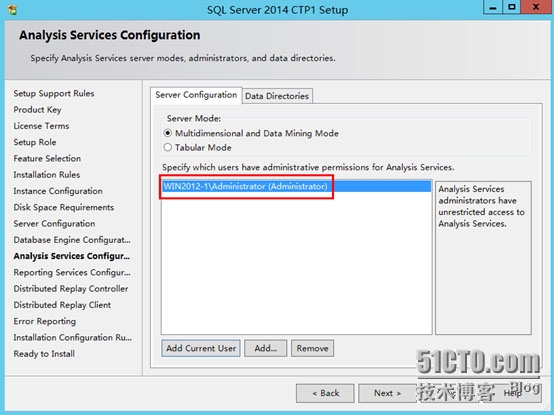Click the SQL Server setup title bar icon

[x=12, y=10]
